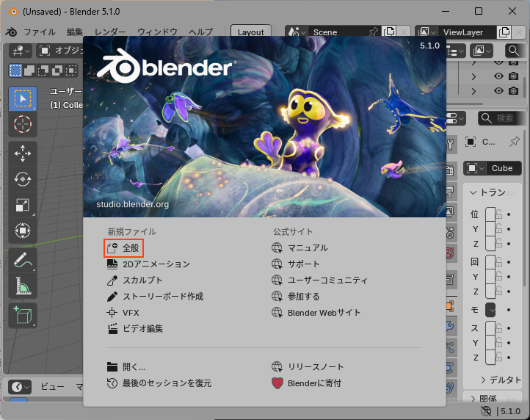This screenshot has width=530, height=420.
Task: Collapse the トラン transform panel
Action: [x=492, y=192]
